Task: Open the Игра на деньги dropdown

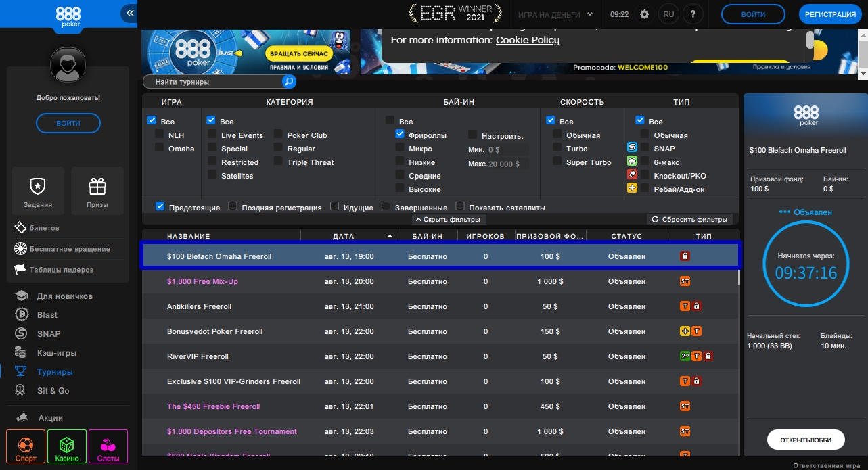Action: (x=555, y=14)
